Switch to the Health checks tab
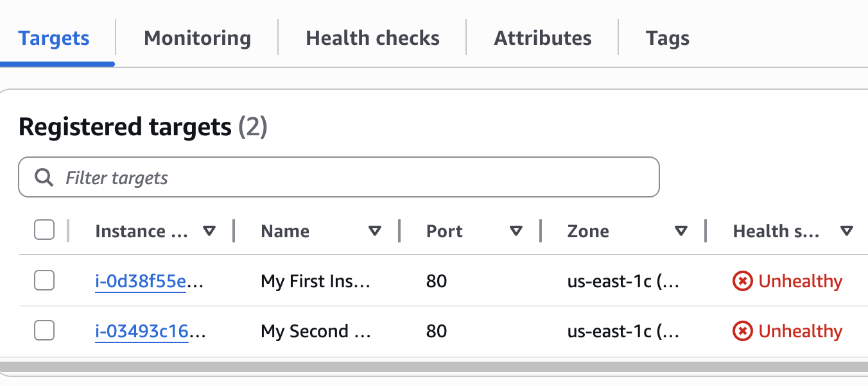 [x=372, y=38]
